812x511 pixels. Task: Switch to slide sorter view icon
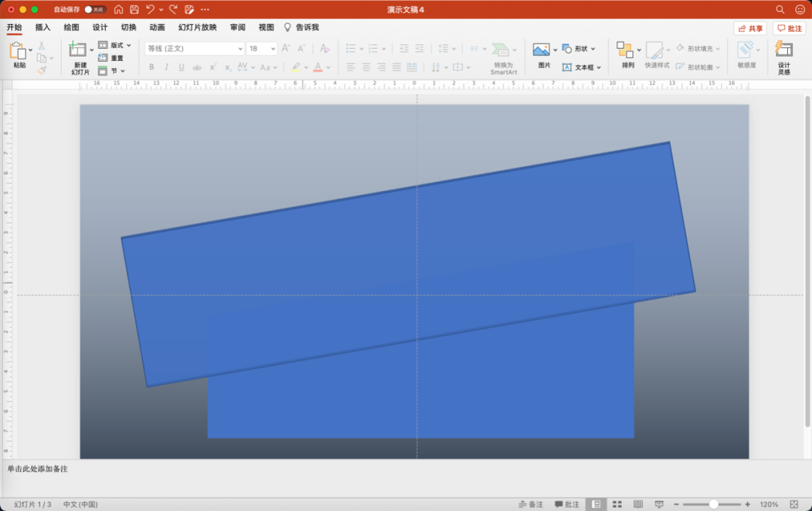(617, 504)
